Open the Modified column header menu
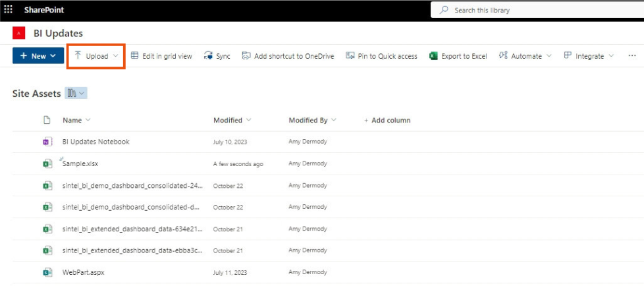 [232, 121]
